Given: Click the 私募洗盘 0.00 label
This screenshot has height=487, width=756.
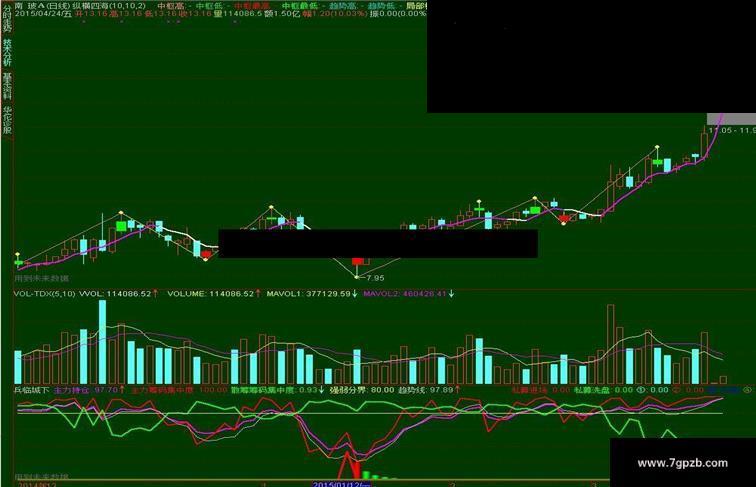Looking at the screenshot, I should click(x=603, y=390).
